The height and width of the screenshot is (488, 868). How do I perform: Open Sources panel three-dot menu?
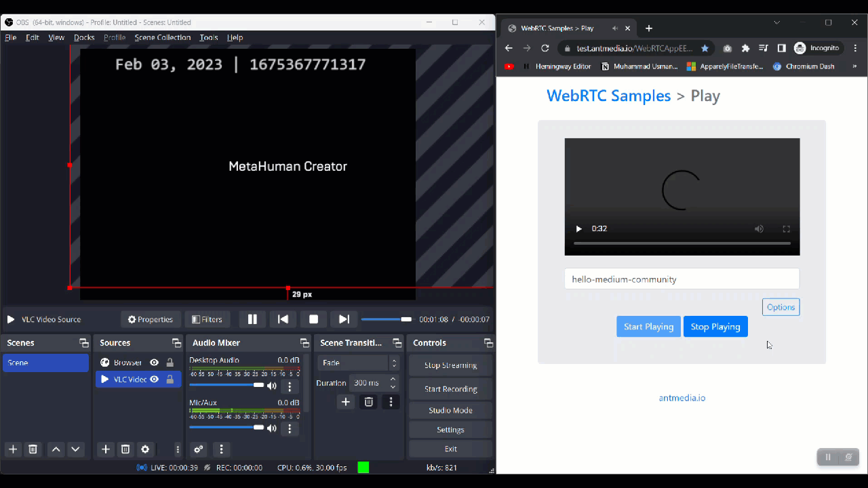click(178, 449)
